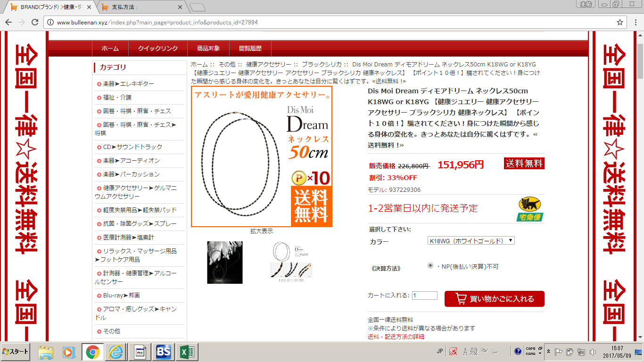Open Internet Explorer from the taskbar
644x362 pixels.
click(116, 352)
